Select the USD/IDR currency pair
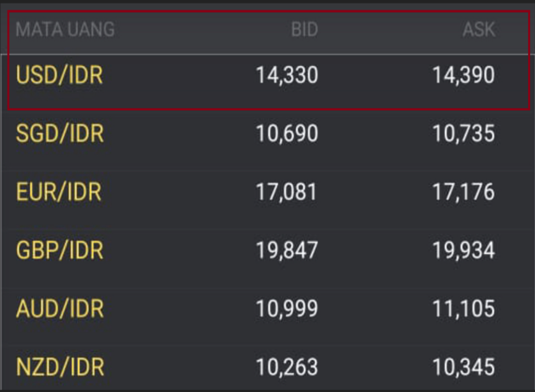Image resolution: width=535 pixels, height=392 pixels. [60, 76]
